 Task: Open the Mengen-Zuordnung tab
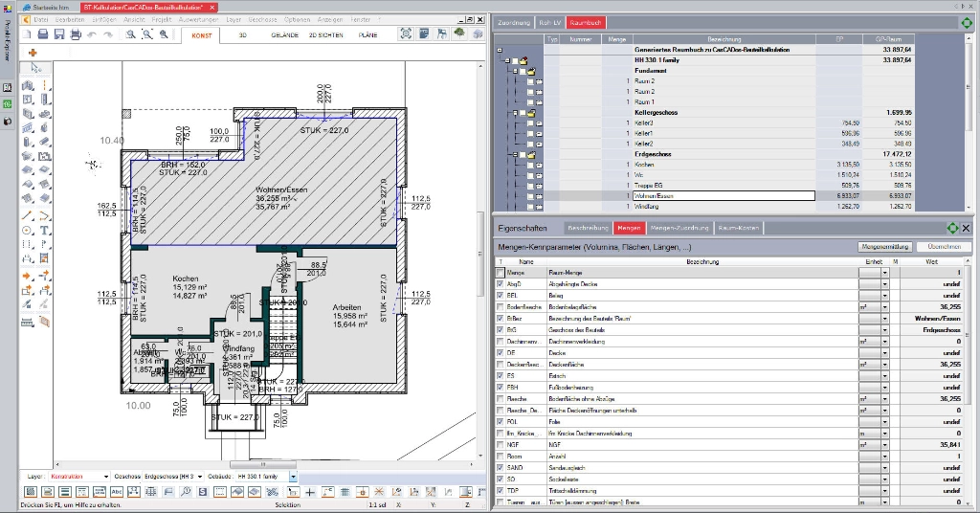point(680,228)
